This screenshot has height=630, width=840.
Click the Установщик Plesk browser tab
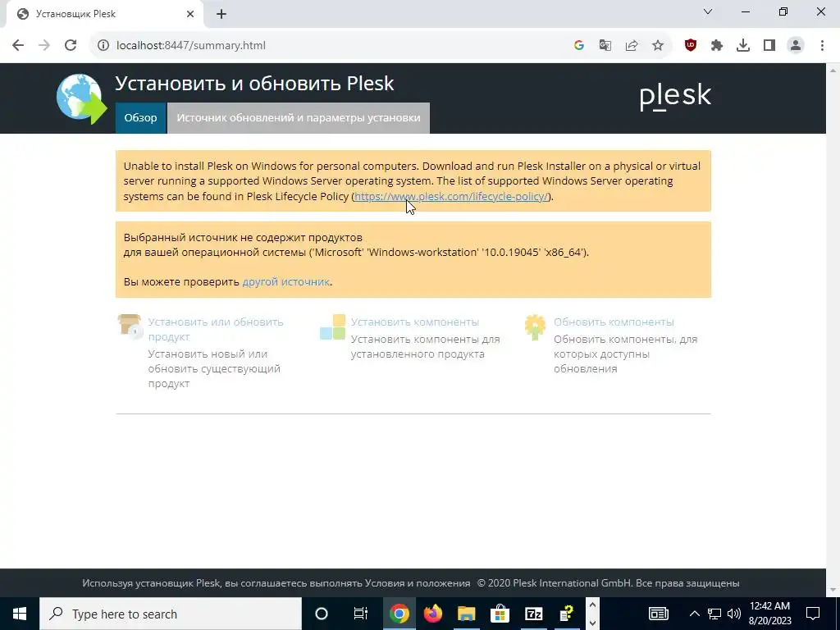[x=106, y=14]
